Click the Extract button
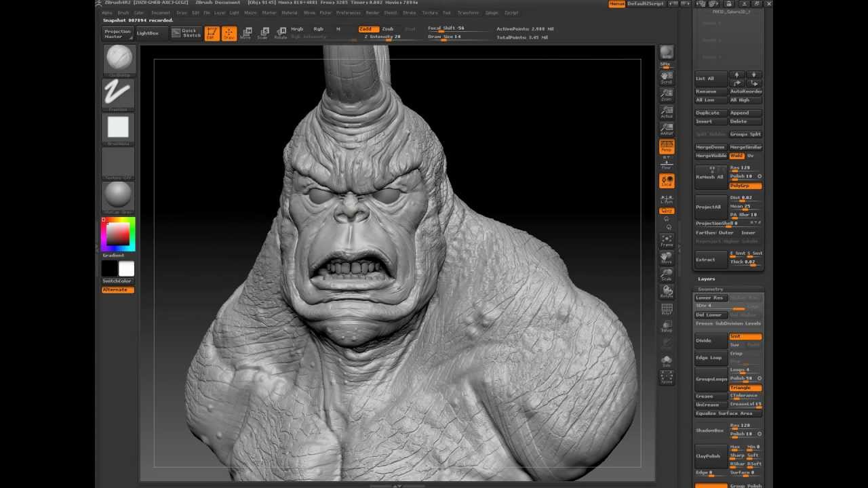Image resolution: width=868 pixels, height=488 pixels. pos(711,259)
